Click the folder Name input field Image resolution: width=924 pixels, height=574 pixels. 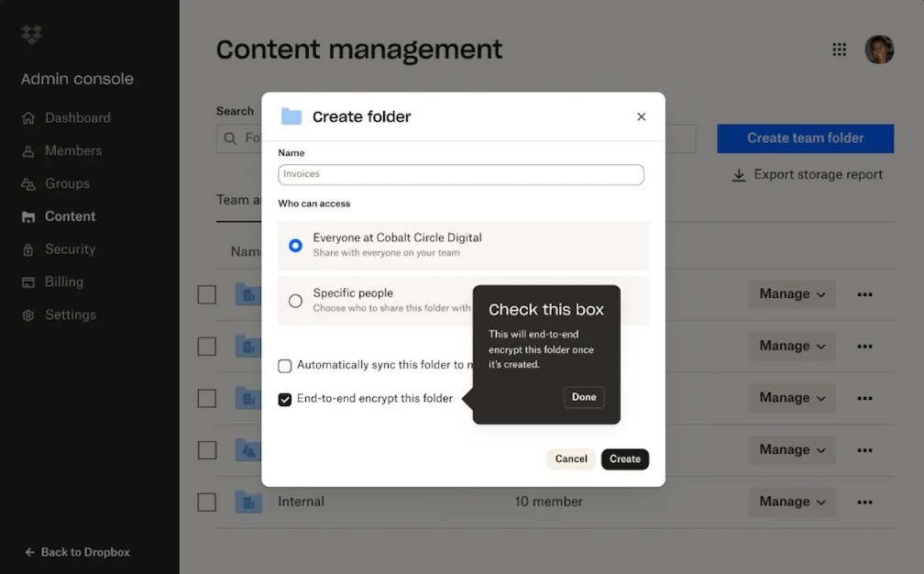(461, 174)
